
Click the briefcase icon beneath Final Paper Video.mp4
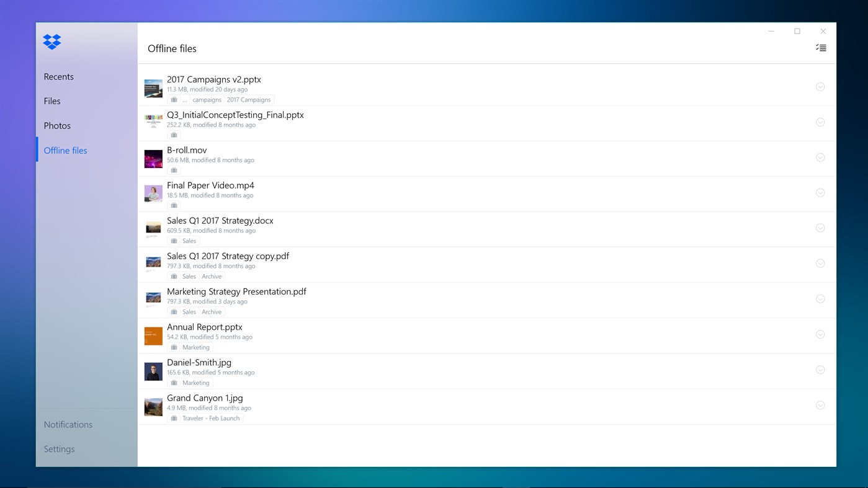coord(174,205)
